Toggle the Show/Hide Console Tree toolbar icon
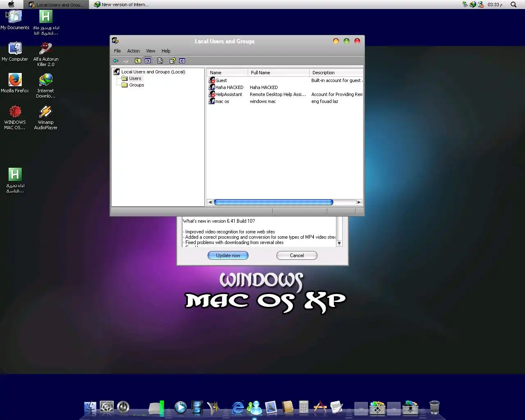The width and height of the screenshot is (525, 420). [x=148, y=61]
